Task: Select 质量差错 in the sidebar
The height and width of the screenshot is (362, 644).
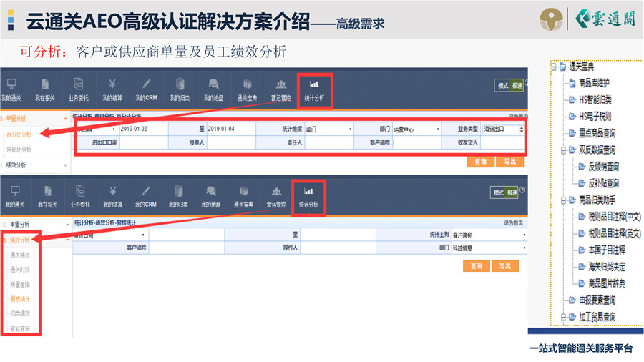Action: 20,284
